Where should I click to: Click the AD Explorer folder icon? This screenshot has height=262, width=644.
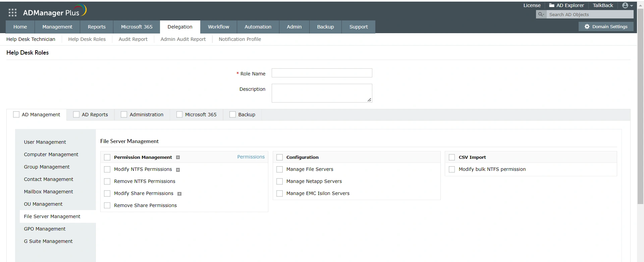click(x=551, y=5)
